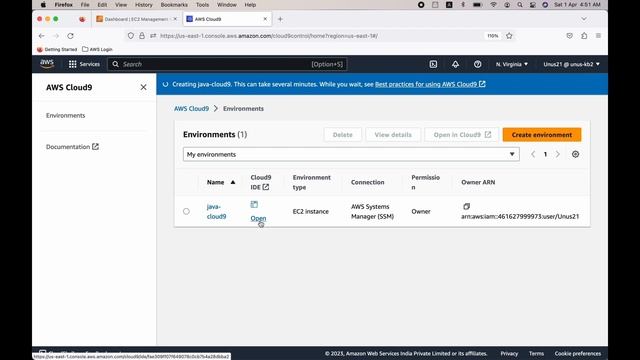Image resolution: width=640 pixels, height=360 pixels.
Task: Open the Apple menu
Action: (43, 5)
